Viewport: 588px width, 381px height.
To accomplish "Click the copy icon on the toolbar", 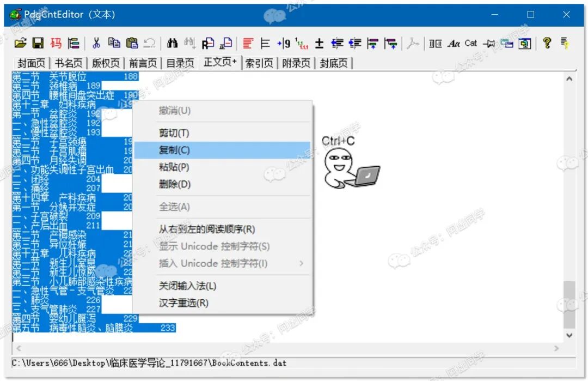I will coord(114,43).
